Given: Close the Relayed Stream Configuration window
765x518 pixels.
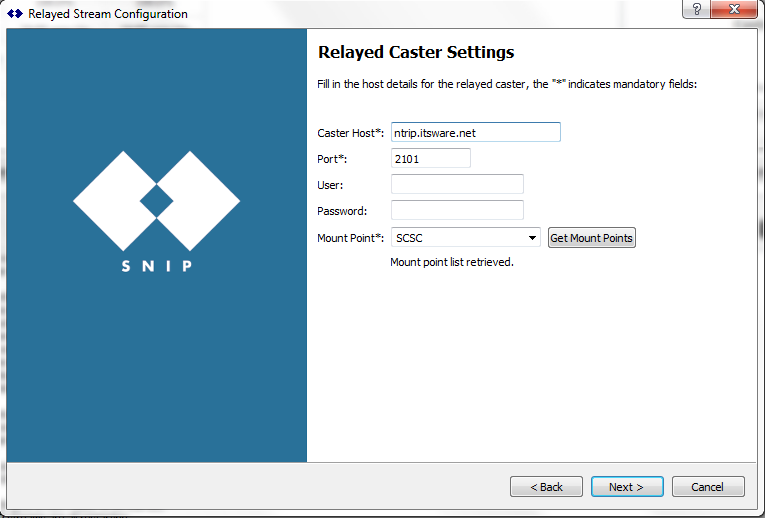Looking at the screenshot, I should tap(735, 9).
